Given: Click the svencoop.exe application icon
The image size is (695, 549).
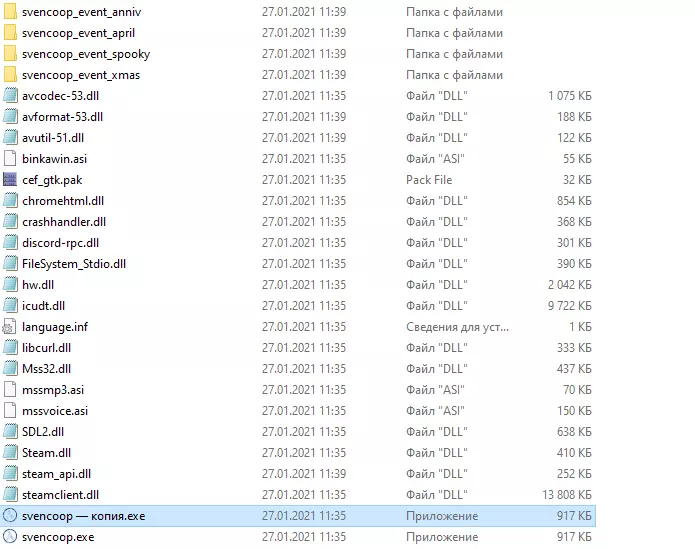Looking at the screenshot, I should [10, 537].
